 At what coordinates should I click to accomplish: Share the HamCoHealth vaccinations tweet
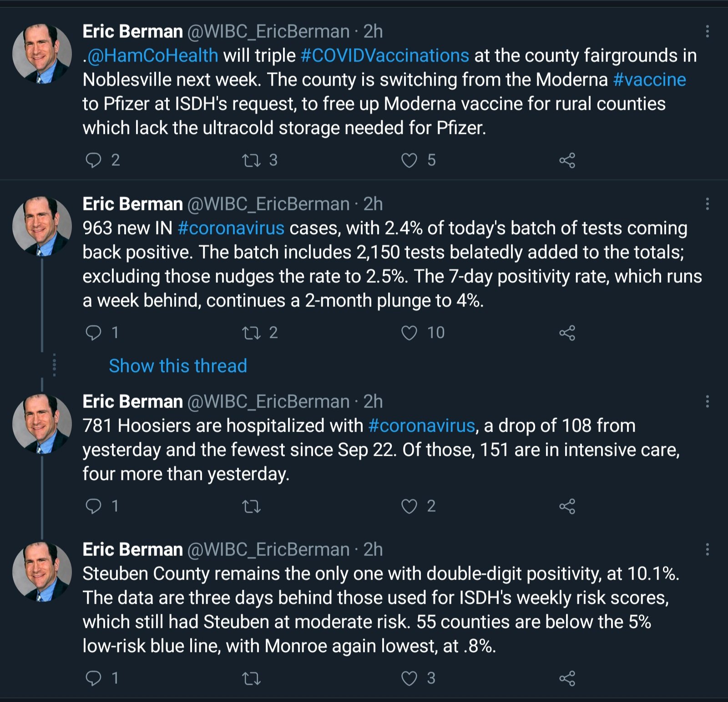(567, 160)
